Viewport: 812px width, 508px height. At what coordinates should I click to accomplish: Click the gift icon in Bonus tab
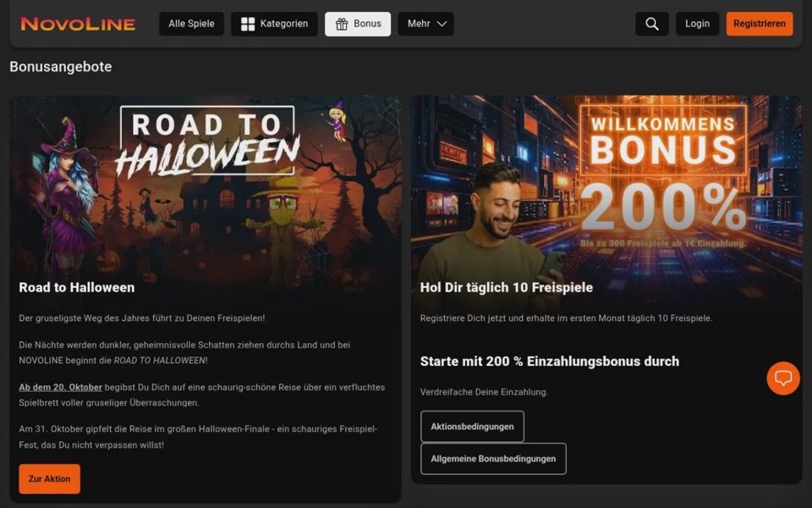click(342, 24)
